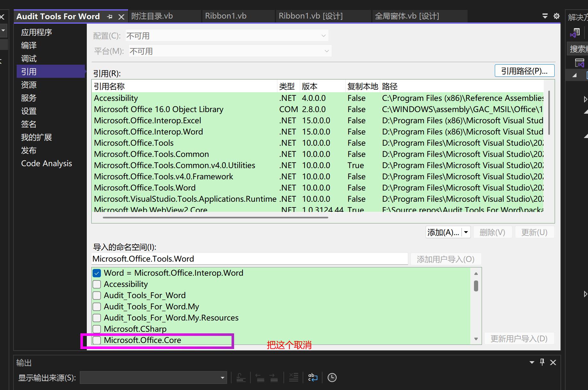
Task: Open 显示输出来源 output source dropdown
Action: 153,378
